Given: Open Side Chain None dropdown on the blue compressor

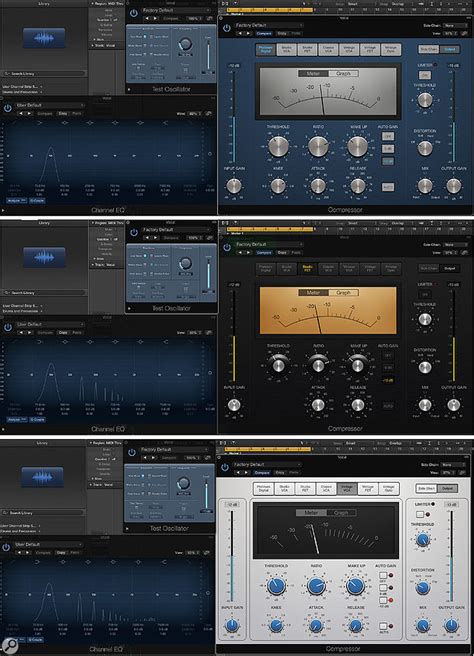Looking at the screenshot, I should pyautogui.click(x=455, y=26).
